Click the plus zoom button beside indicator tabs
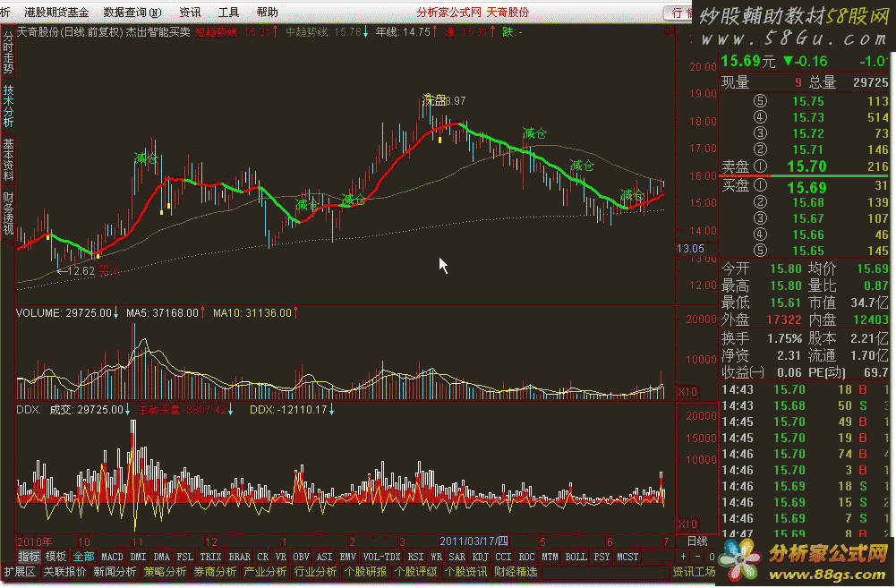 pos(685,557)
